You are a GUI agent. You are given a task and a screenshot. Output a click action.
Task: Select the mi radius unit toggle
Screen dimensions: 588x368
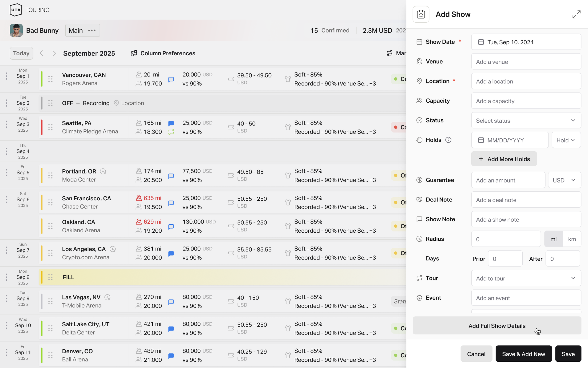[x=553, y=239]
